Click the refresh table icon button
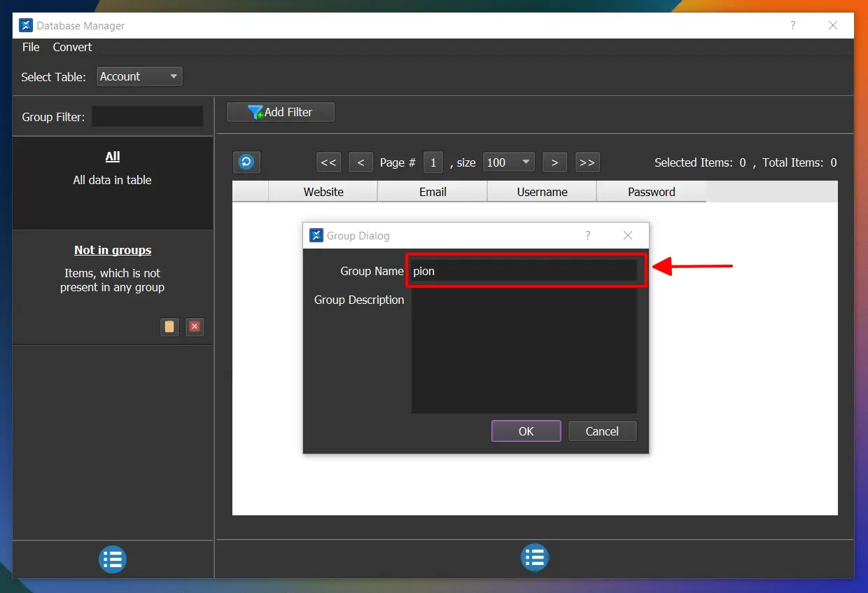Viewport: 868px width, 593px height. point(246,162)
